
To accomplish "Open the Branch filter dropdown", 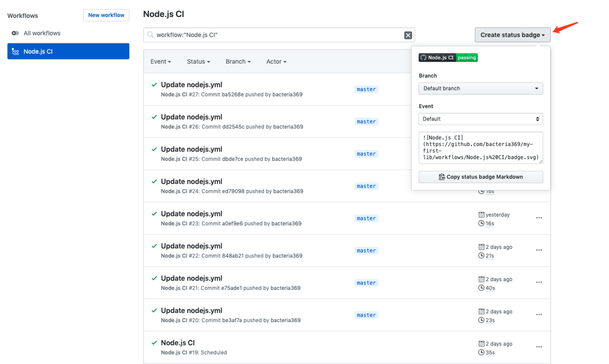I will 238,61.
